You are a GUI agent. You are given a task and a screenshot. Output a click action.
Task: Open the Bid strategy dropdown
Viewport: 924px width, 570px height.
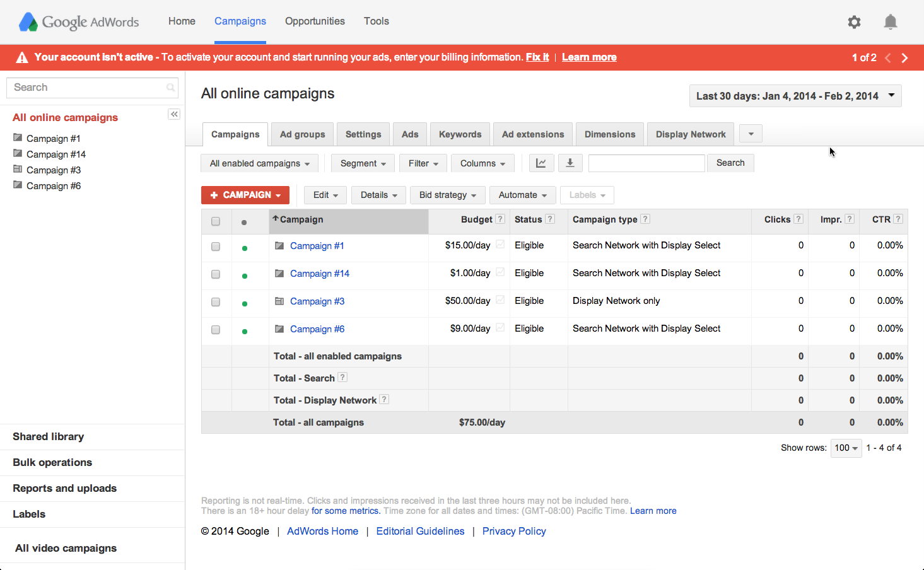point(448,195)
